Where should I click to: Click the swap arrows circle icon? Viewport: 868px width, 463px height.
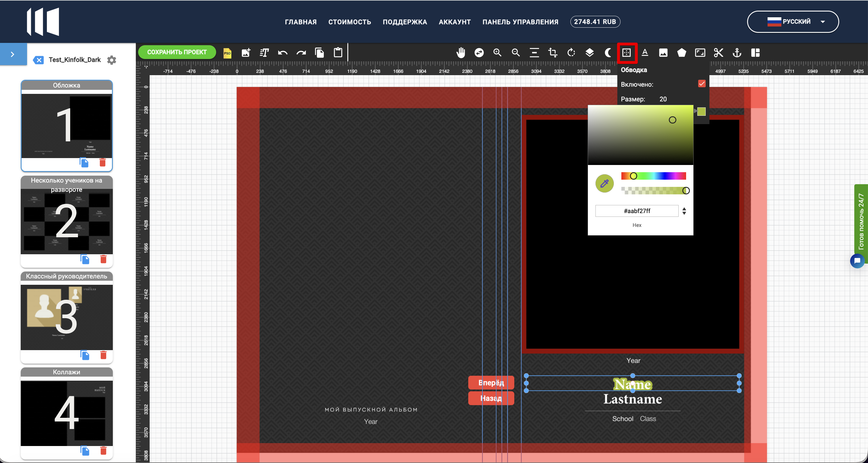coord(479,53)
